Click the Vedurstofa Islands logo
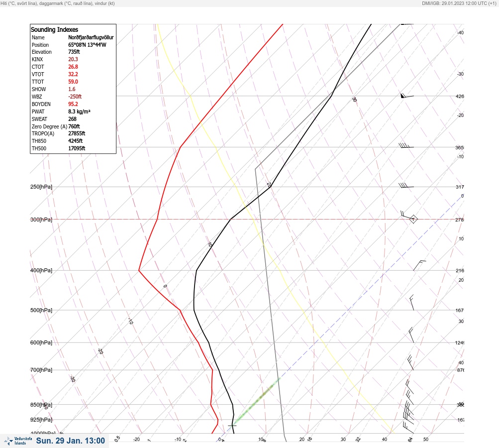 point(18,441)
